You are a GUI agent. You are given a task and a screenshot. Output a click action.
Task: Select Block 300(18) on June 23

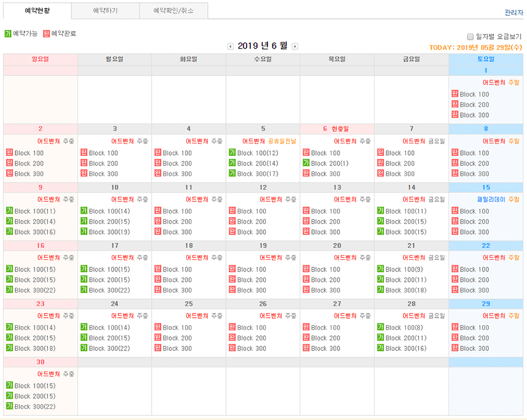pos(35,348)
